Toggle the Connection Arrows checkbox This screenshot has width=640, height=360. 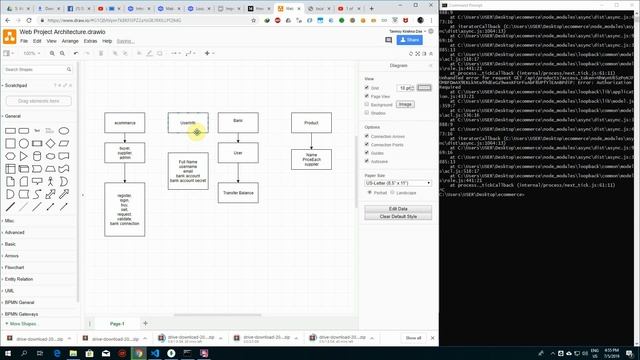point(367,136)
